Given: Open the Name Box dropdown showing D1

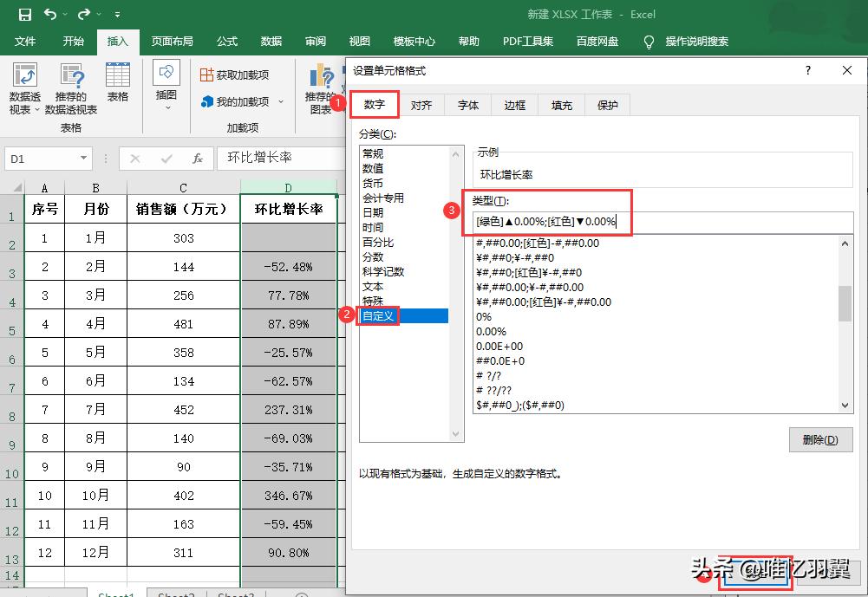Looking at the screenshot, I should [x=83, y=159].
